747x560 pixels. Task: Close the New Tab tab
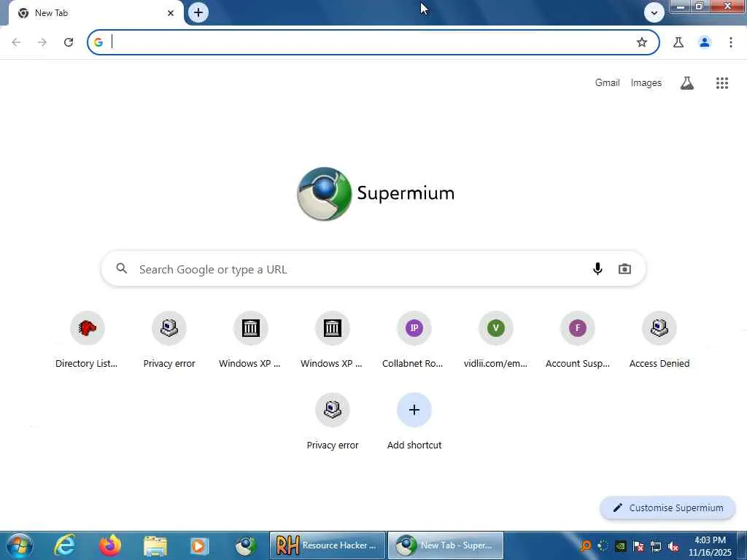point(171,13)
